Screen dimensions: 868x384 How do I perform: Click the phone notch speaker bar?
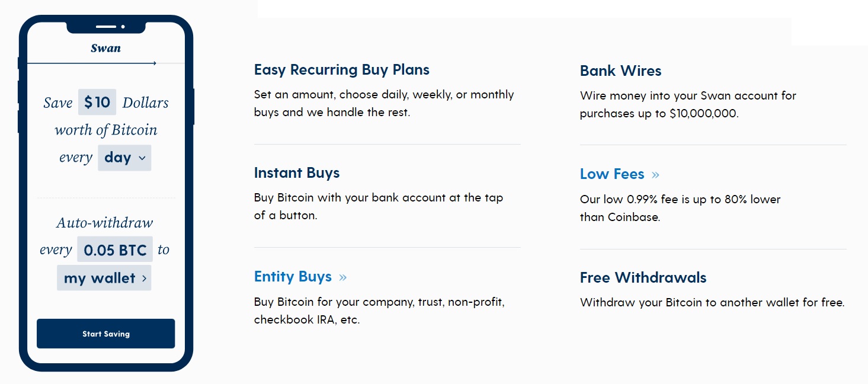click(x=106, y=27)
